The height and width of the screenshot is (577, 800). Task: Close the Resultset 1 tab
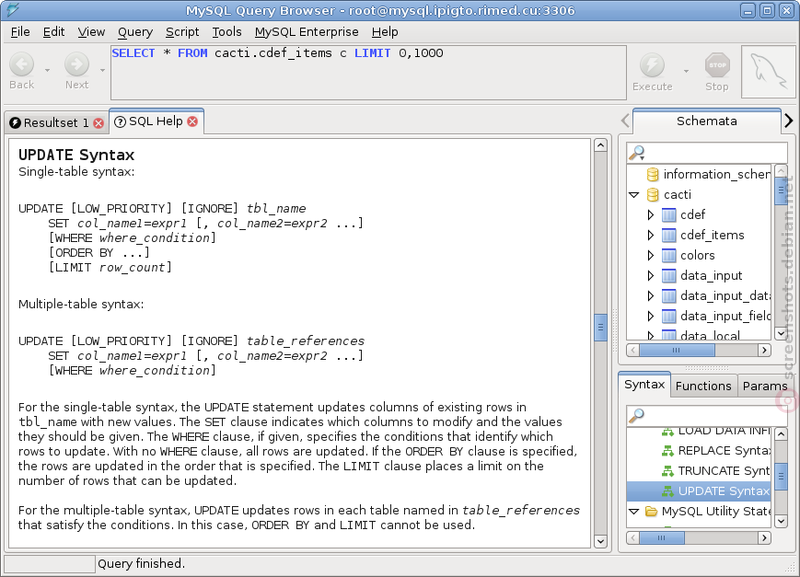[98, 123]
